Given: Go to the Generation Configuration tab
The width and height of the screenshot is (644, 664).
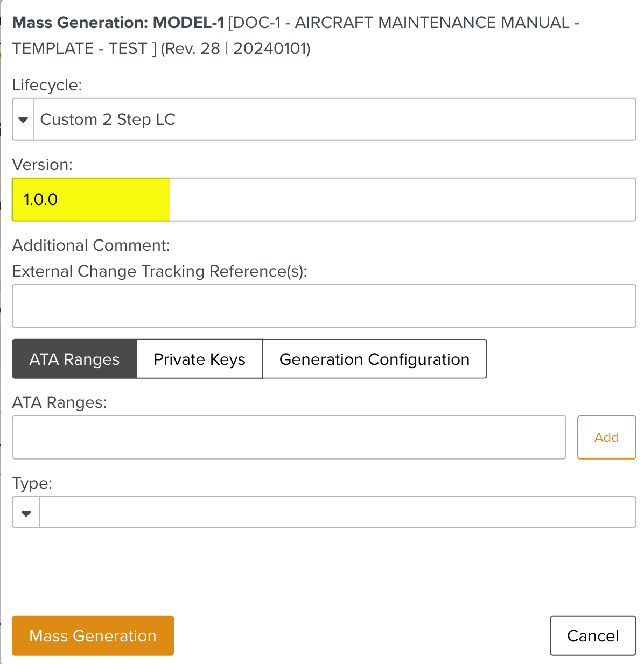Looking at the screenshot, I should click(x=374, y=359).
